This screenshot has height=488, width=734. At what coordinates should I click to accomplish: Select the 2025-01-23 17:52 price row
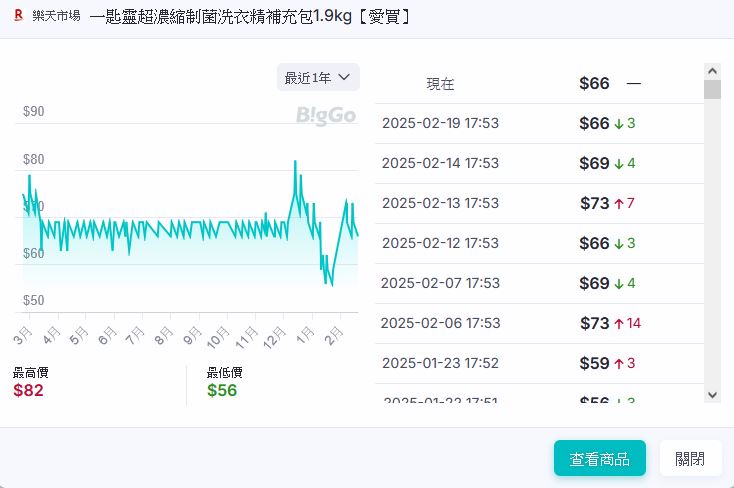538,363
